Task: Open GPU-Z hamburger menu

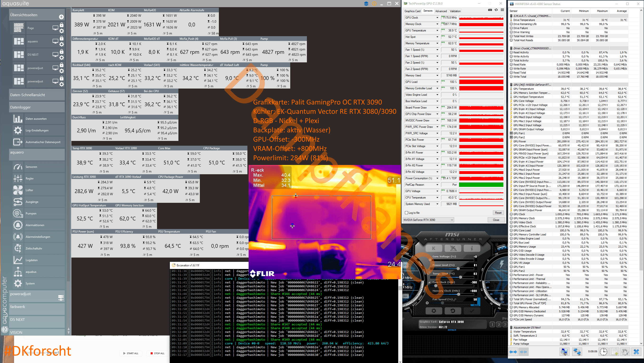Action: click(502, 10)
